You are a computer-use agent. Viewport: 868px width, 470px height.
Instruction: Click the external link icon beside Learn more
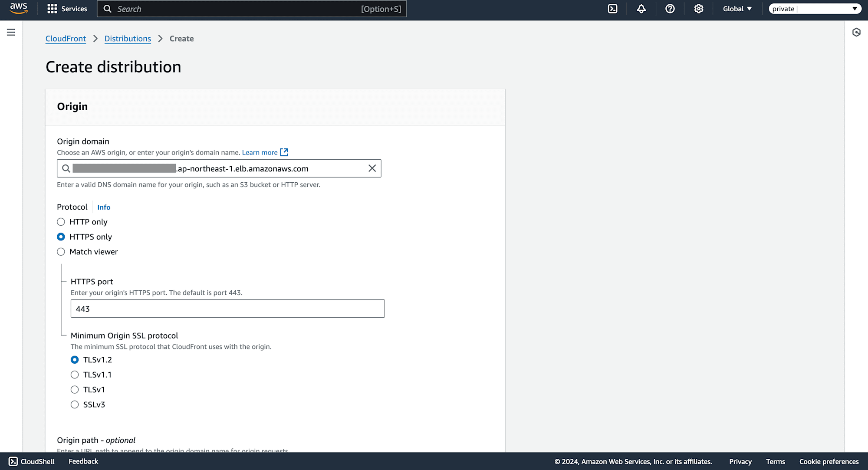pos(284,152)
